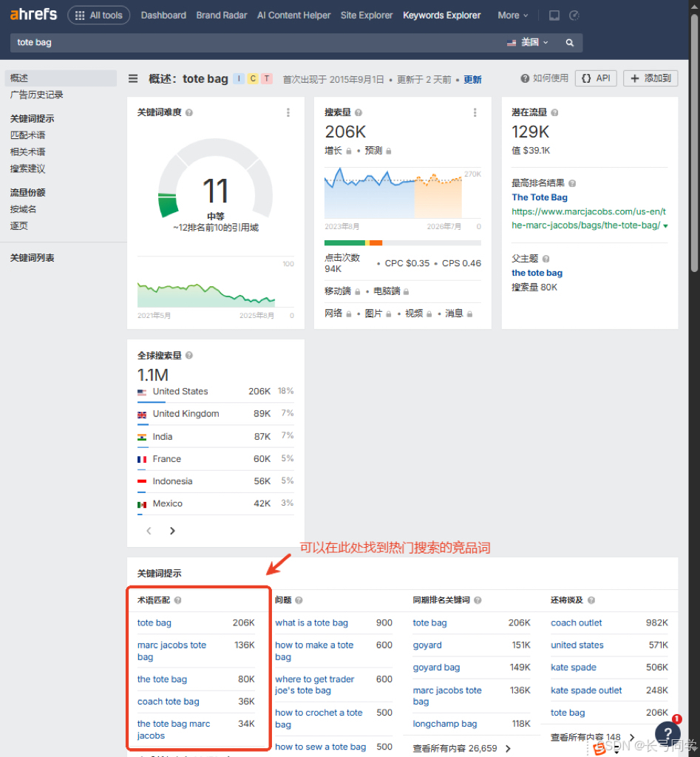Open 'marc jacobs tote bag' in 术语匹配
This screenshot has height=757, width=700.
click(x=171, y=651)
